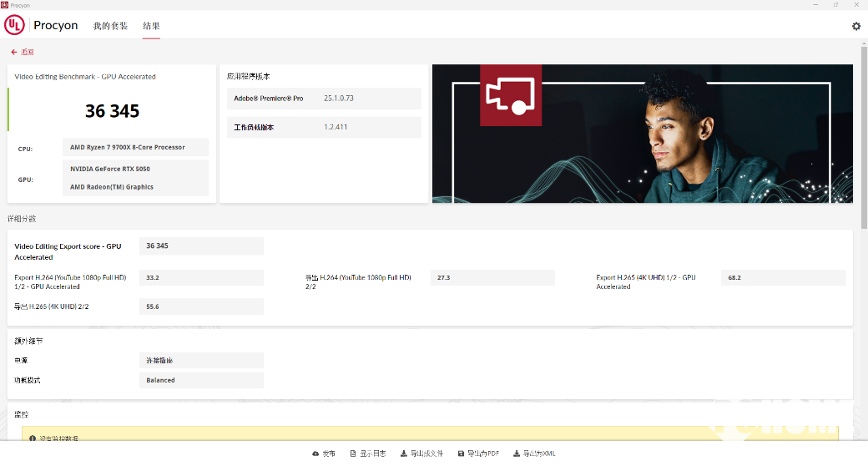
Task: Select the NVIDIA GeForce RTX 5050 text
Action: [110, 169]
